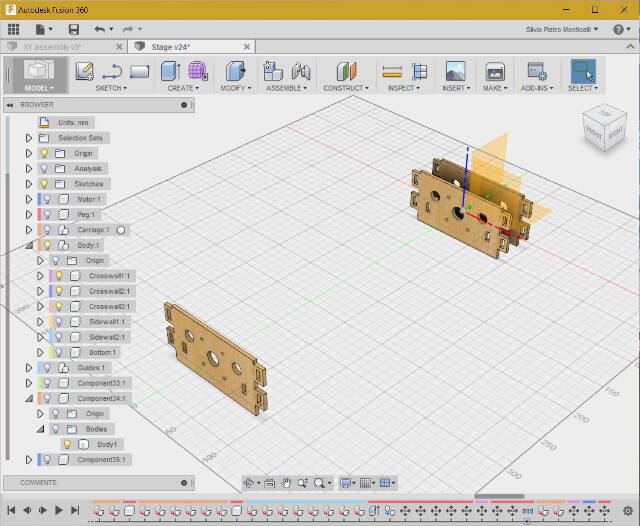Click the Save disk icon
Screen dimensions: 640x526
tap(73, 29)
